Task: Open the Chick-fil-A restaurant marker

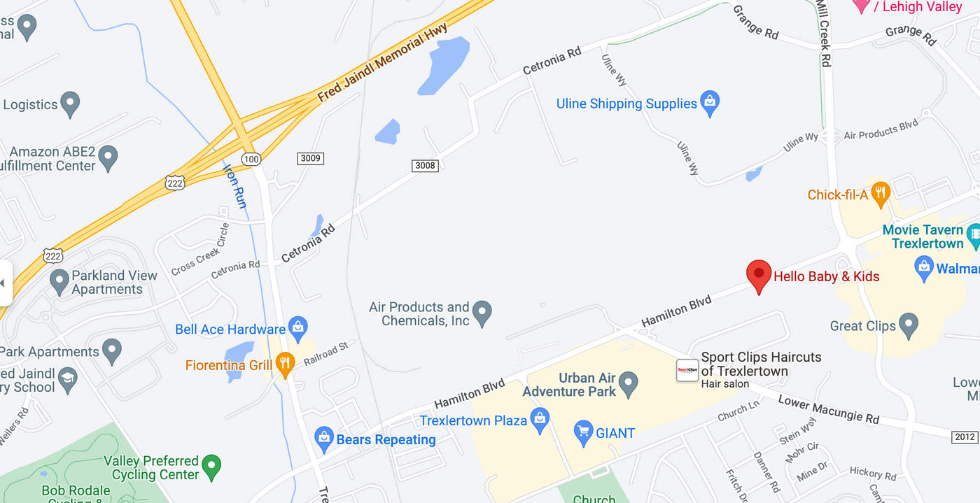Action: coord(881,194)
